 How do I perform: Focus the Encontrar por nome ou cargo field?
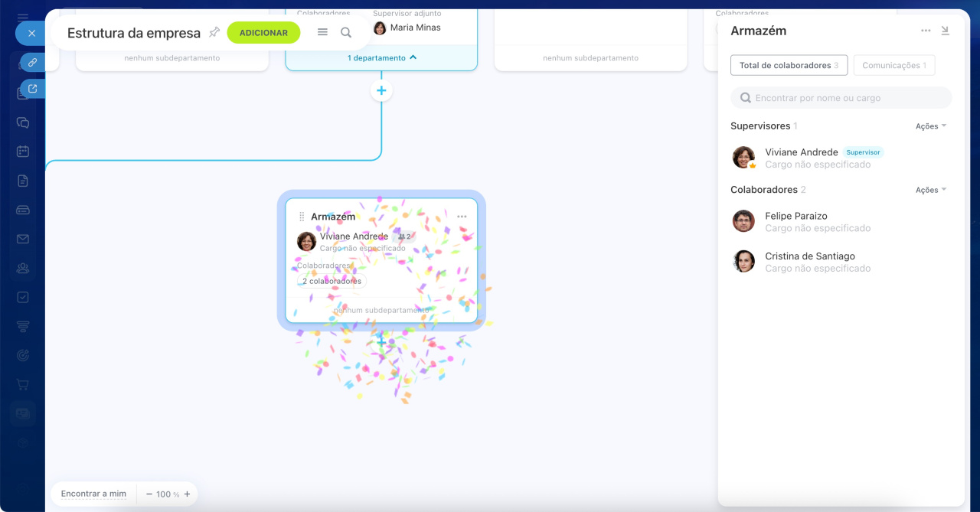click(x=842, y=98)
